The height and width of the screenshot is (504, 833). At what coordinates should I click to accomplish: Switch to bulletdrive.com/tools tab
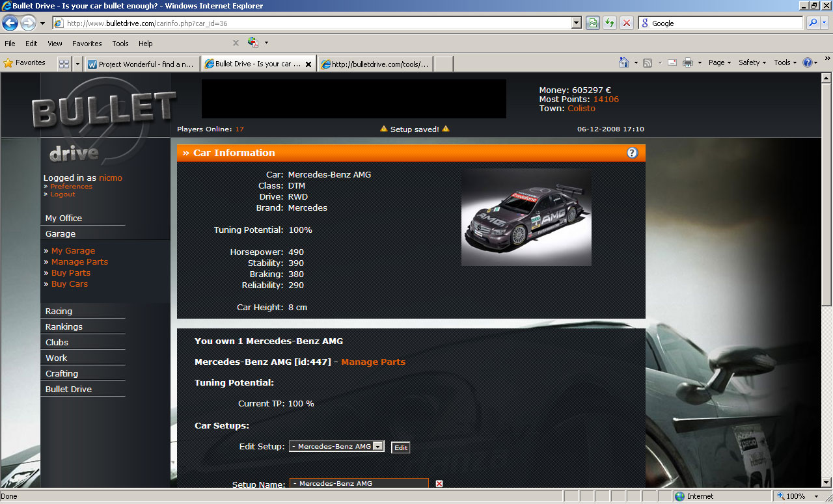[x=375, y=64]
